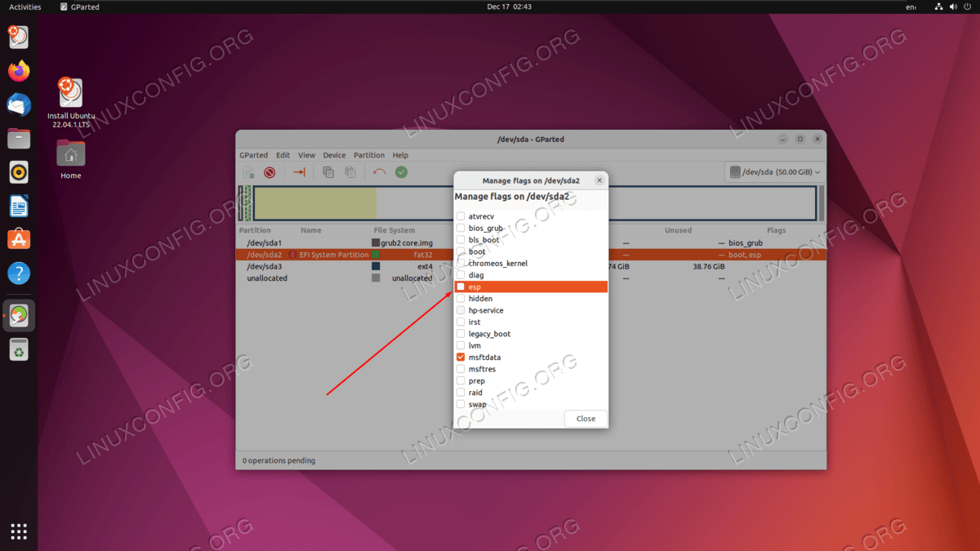The width and height of the screenshot is (980, 551).
Task: Enable the hidden flag
Action: click(x=461, y=299)
